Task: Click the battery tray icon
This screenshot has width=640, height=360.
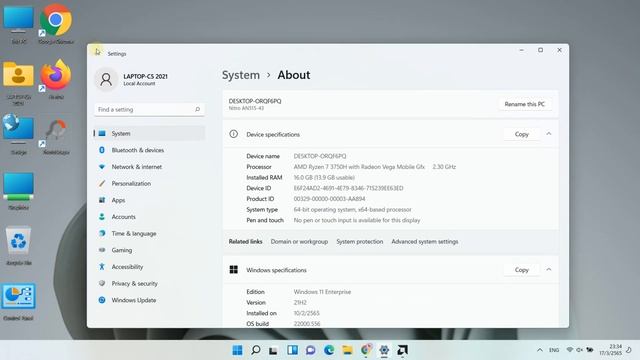Action: pyautogui.click(x=590, y=350)
